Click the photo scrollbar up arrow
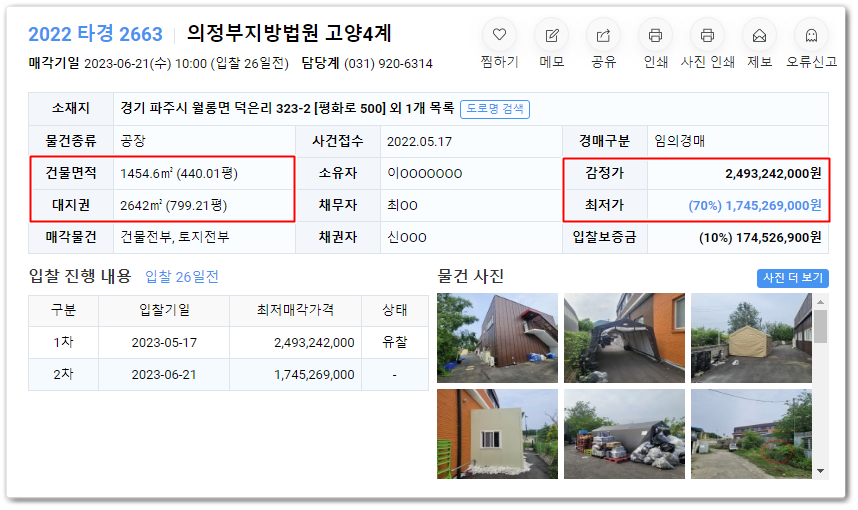This screenshot has height=510, width=858. [820, 302]
